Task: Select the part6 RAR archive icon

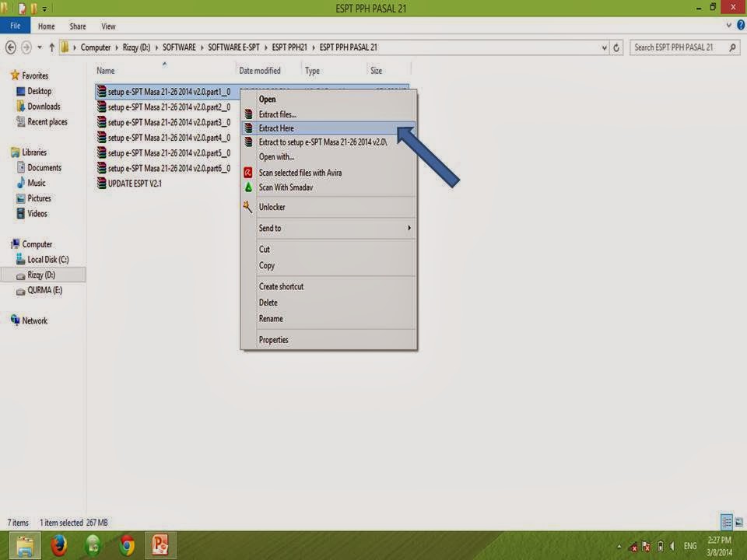Action: point(101,168)
